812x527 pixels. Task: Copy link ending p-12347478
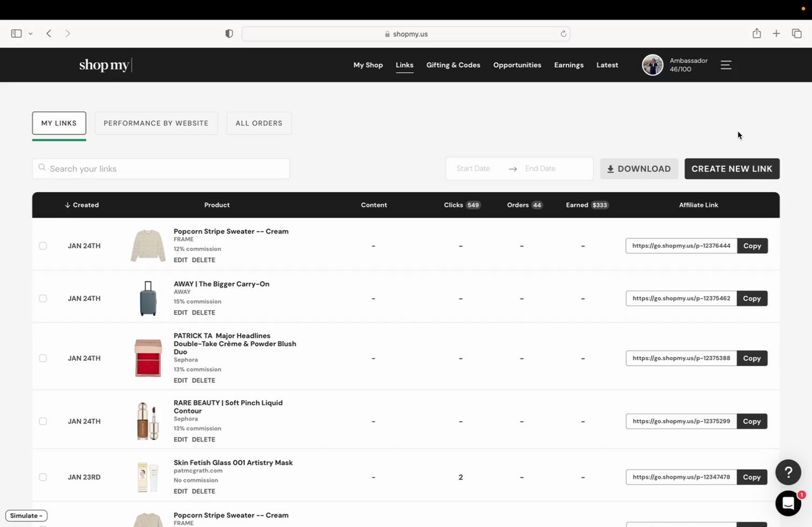[752, 477]
